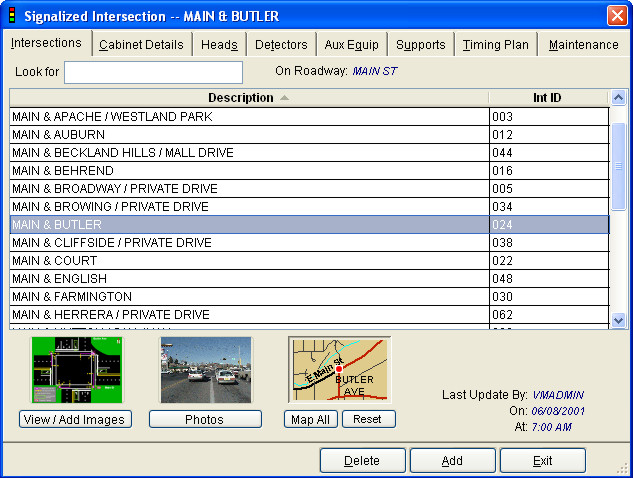Switch to the Intersections tab
The width and height of the screenshot is (633, 478).
(46, 43)
